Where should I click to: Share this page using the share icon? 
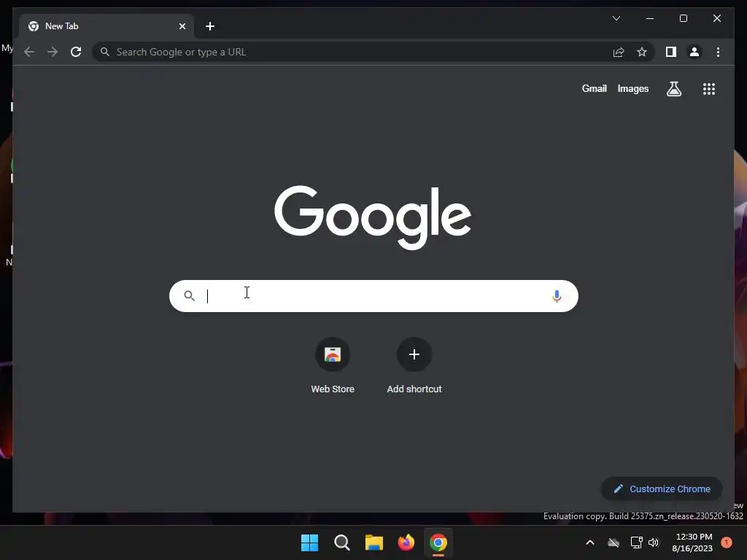(x=619, y=52)
